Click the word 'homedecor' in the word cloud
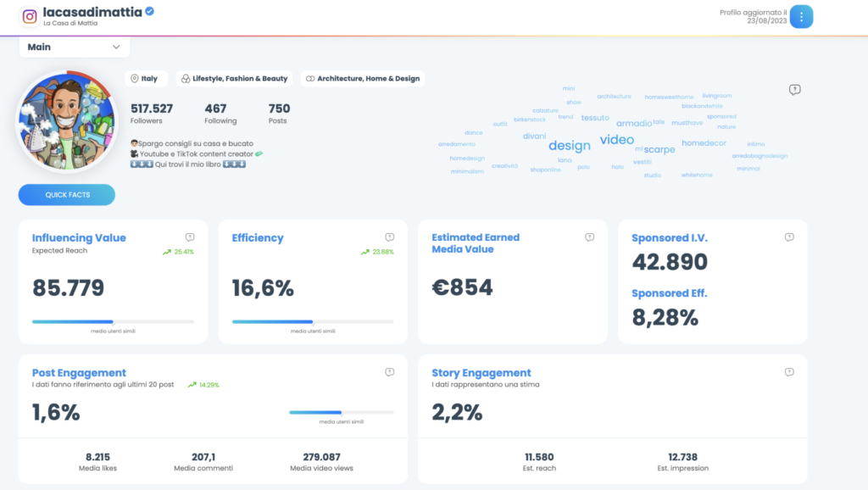Screen dimensions: 868x490 pyautogui.click(x=704, y=143)
